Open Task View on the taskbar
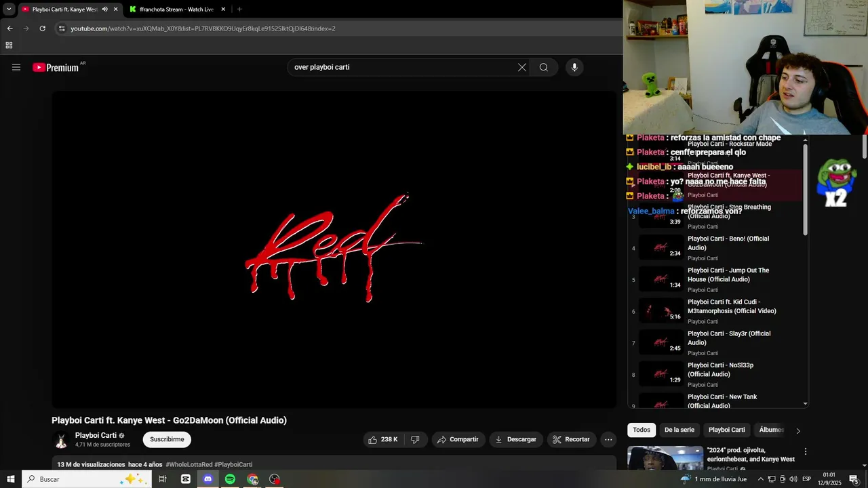 (x=163, y=479)
